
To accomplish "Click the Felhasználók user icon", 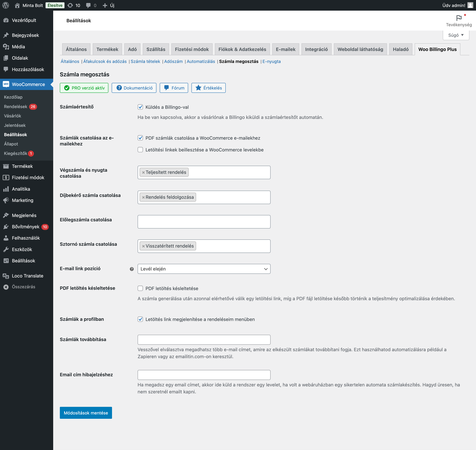I will point(6,238).
